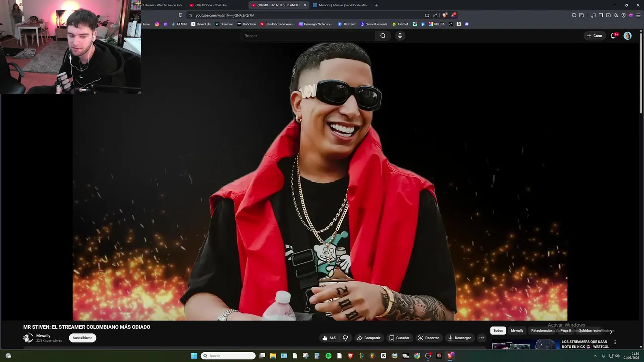644x362 pixels.
Task: Open Google Chrome from the taskbar
Action: [x=417, y=356]
